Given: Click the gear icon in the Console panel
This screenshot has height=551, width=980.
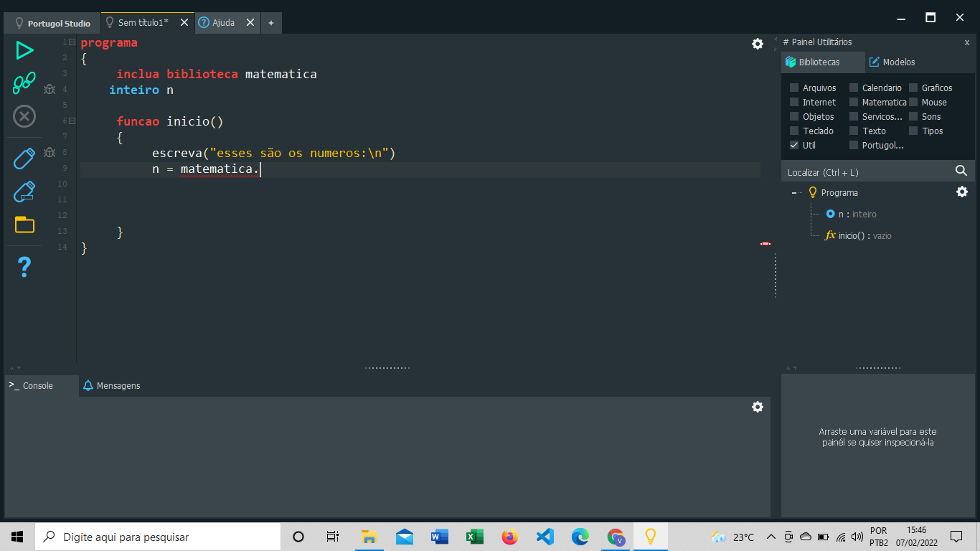Looking at the screenshot, I should [757, 407].
